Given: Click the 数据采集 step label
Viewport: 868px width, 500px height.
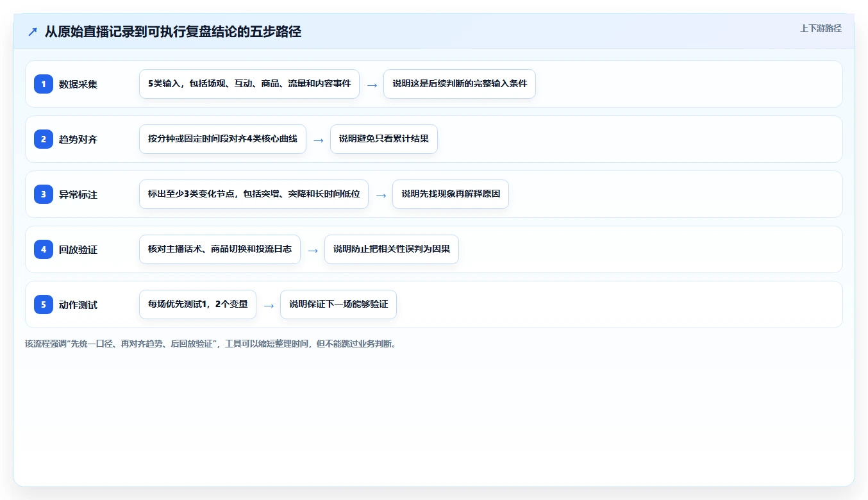Looking at the screenshot, I should (x=78, y=84).
